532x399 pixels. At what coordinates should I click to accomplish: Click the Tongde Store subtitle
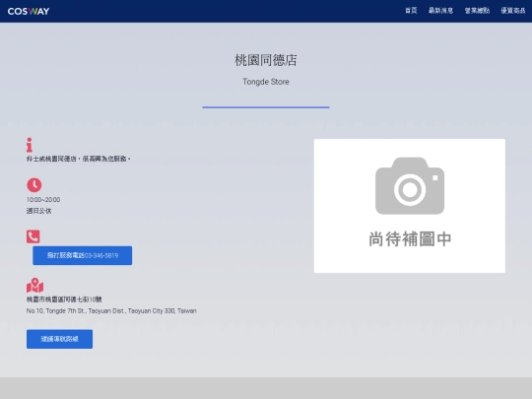coord(266,82)
